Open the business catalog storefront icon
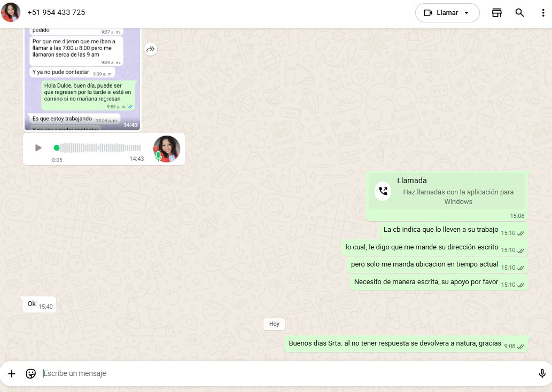Image resolution: width=552 pixels, height=392 pixels. (497, 13)
